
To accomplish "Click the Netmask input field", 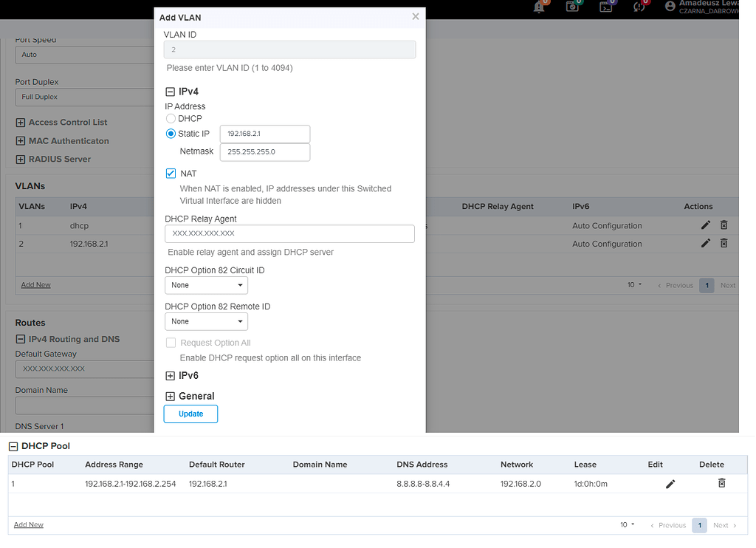I will 264,151.
